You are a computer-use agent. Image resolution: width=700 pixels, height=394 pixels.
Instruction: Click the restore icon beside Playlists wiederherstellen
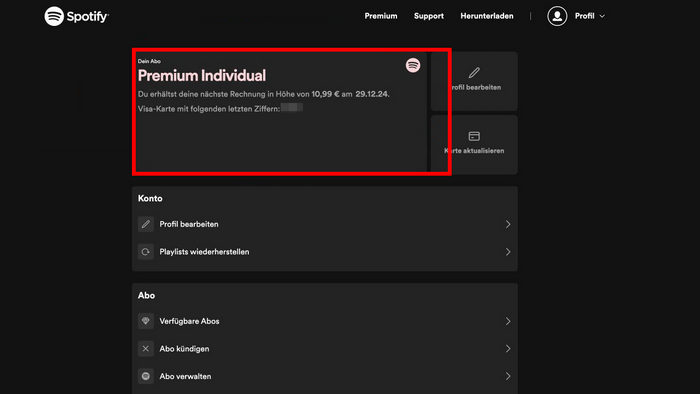click(146, 252)
